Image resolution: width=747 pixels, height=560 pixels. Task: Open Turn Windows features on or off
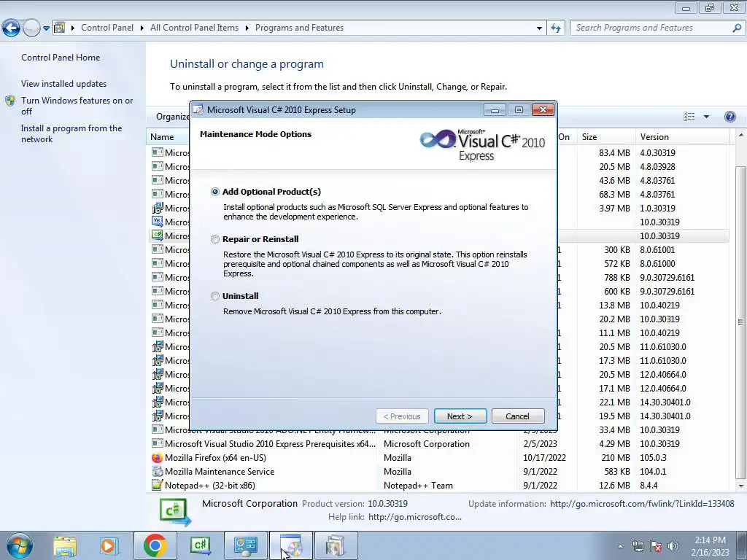coord(77,106)
